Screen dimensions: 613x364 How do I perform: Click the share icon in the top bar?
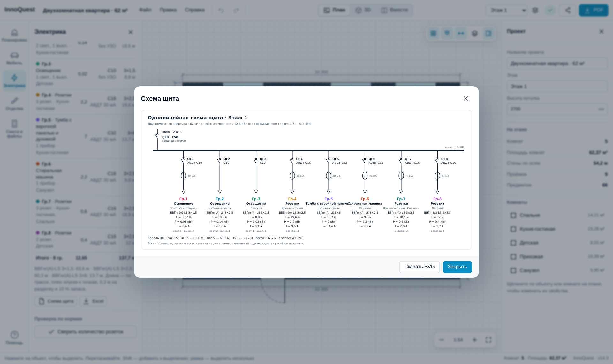(568, 10)
